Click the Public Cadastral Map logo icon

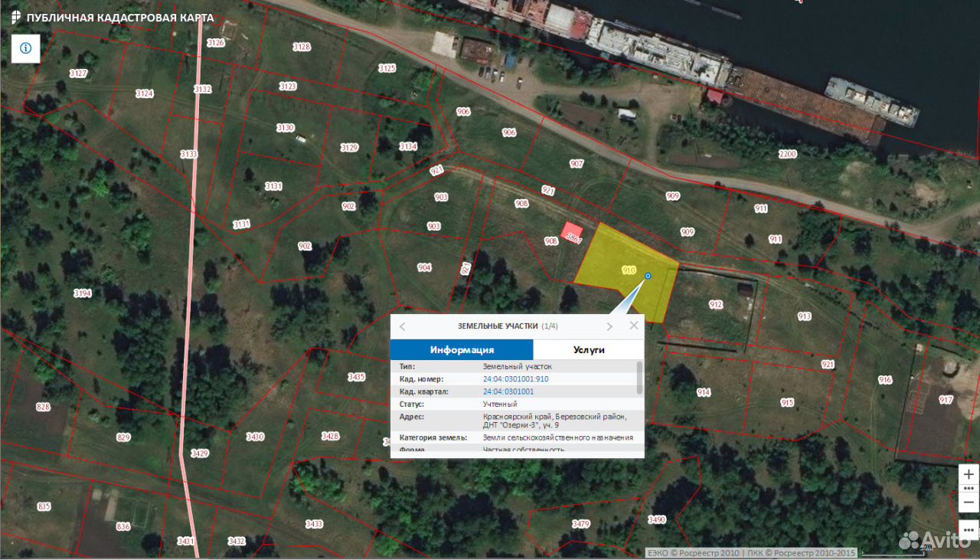tap(16, 18)
